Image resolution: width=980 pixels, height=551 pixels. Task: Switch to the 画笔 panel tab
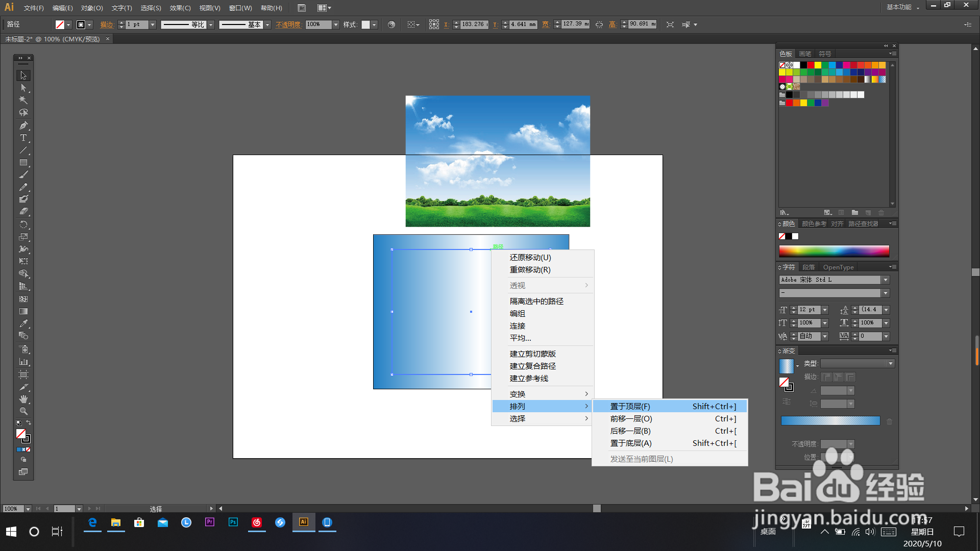click(x=805, y=54)
